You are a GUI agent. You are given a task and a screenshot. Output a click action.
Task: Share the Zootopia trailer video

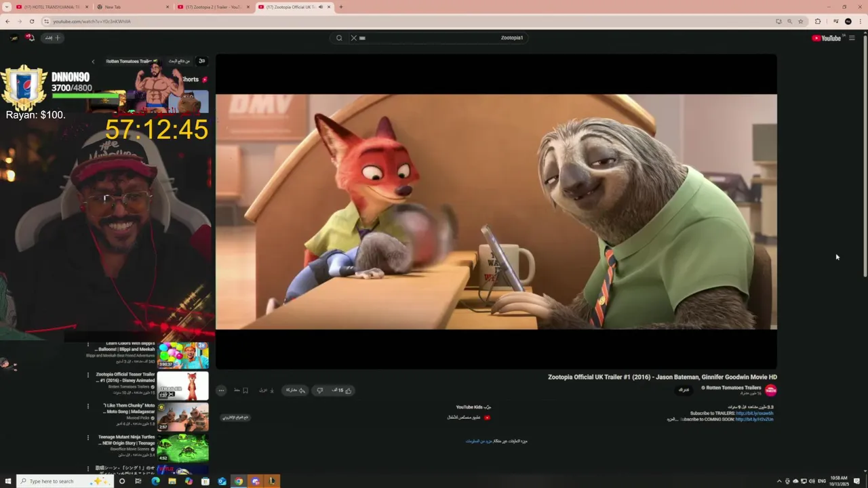tap(295, 390)
